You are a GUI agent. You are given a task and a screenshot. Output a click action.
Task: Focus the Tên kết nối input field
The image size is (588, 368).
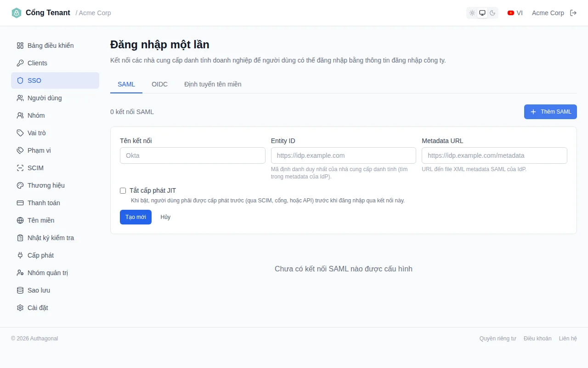pos(192,155)
